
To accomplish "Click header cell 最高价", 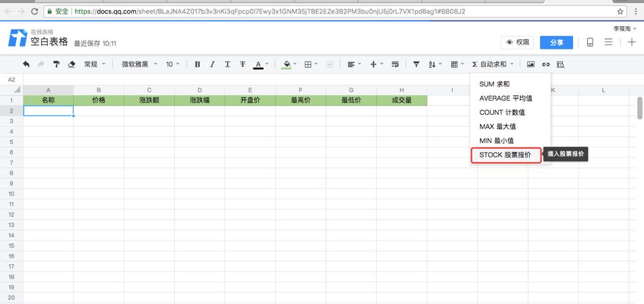I will pyautogui.click(x=301, y=100).
